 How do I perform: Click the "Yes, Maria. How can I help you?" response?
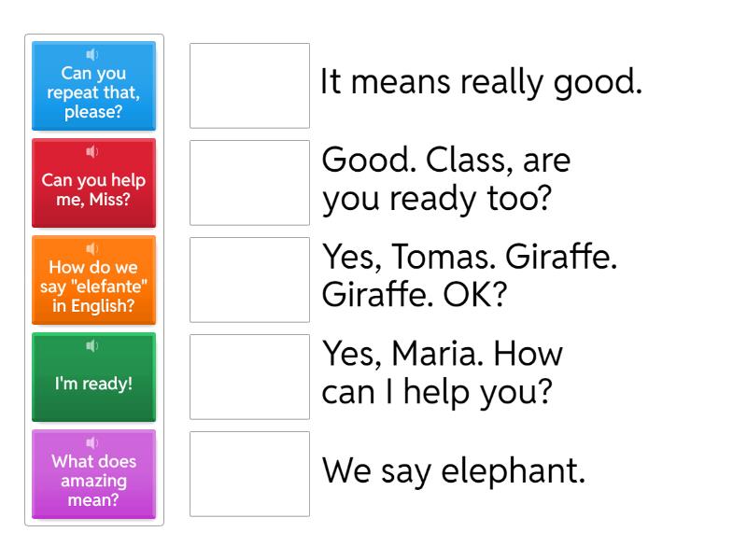click(x=443, y=375)
